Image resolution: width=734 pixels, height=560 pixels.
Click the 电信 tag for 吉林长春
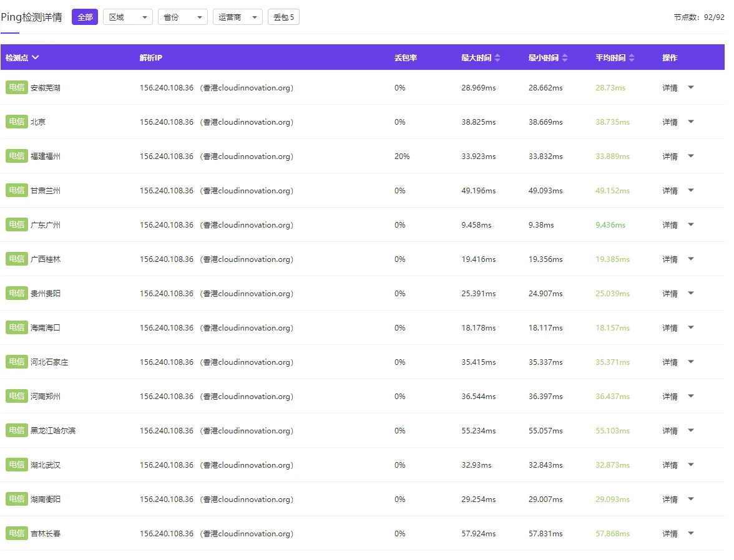pyautogui.click(x=17, y=533)
